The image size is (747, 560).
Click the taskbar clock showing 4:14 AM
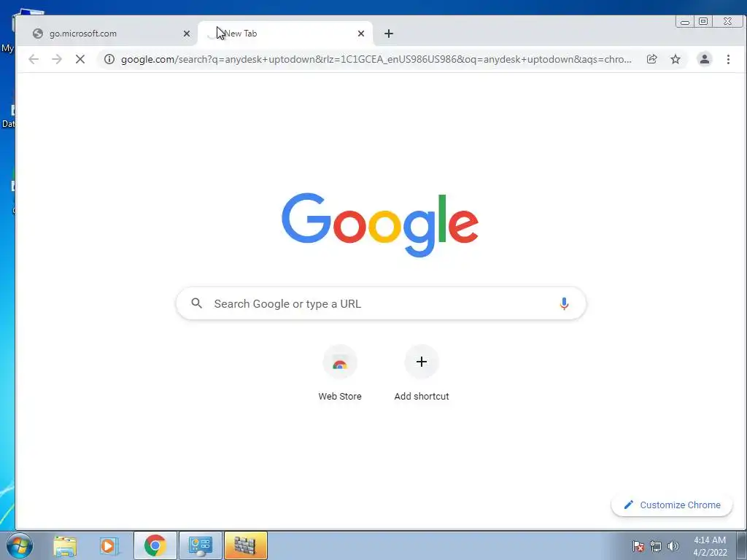pyautogui.click(x=709, y=546)
